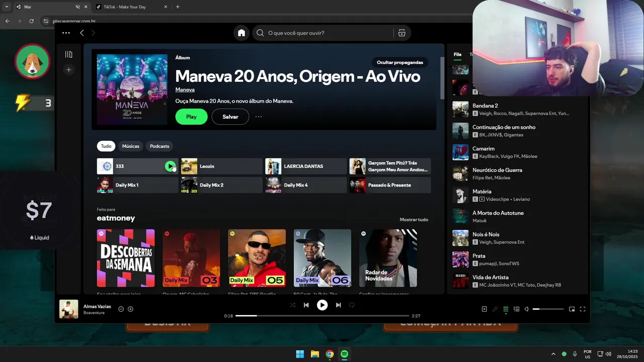Toggle the Queue panel button
The image size is (644, 362).
pyautogui.click(x=506, y=309)
